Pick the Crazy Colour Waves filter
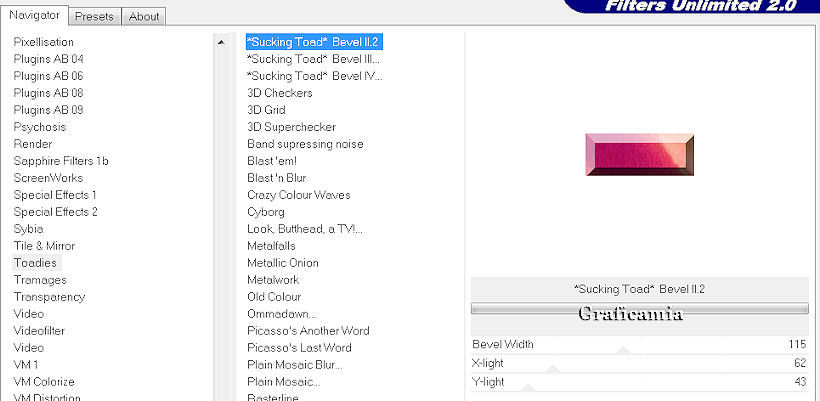Screen dimensions: 820x401 (x=299, y=194)
